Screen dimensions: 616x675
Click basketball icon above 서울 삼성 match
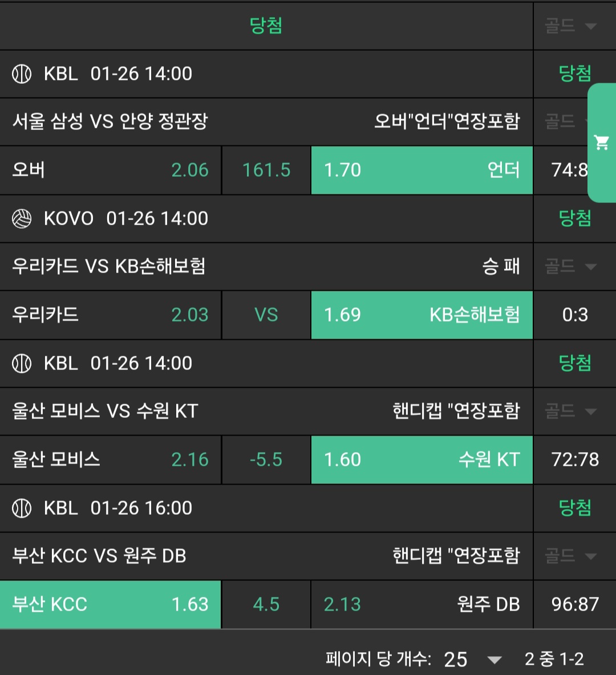(x=22, y=74)
